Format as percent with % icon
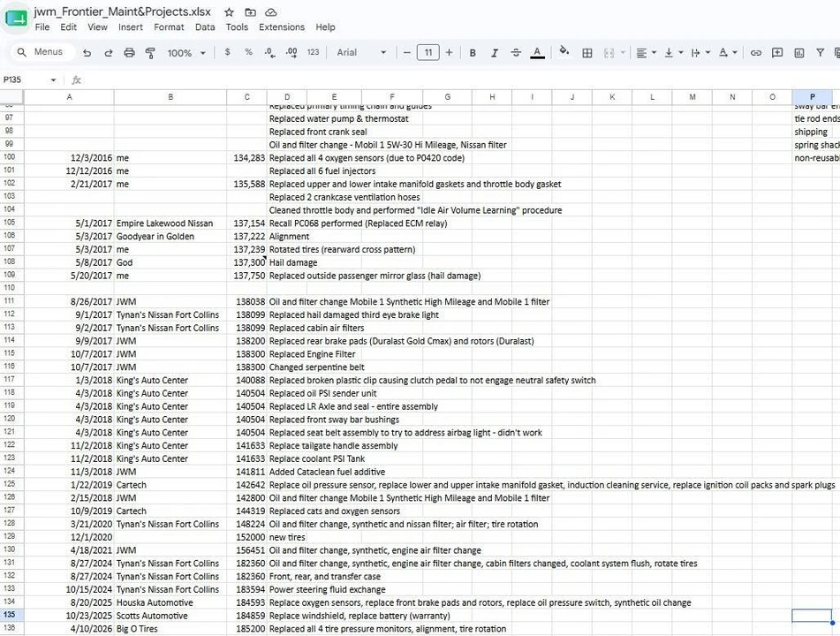 coord(248,52)
